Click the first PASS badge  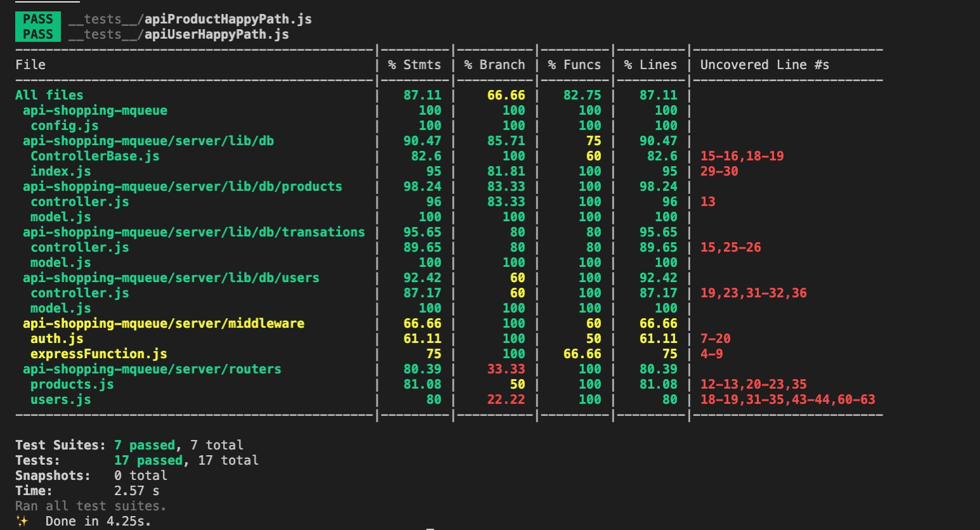[x=36, y=19]
